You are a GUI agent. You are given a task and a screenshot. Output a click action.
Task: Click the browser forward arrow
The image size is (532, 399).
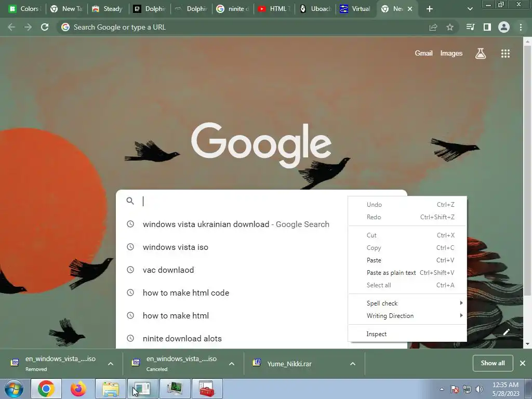click(x=28, y=27)
